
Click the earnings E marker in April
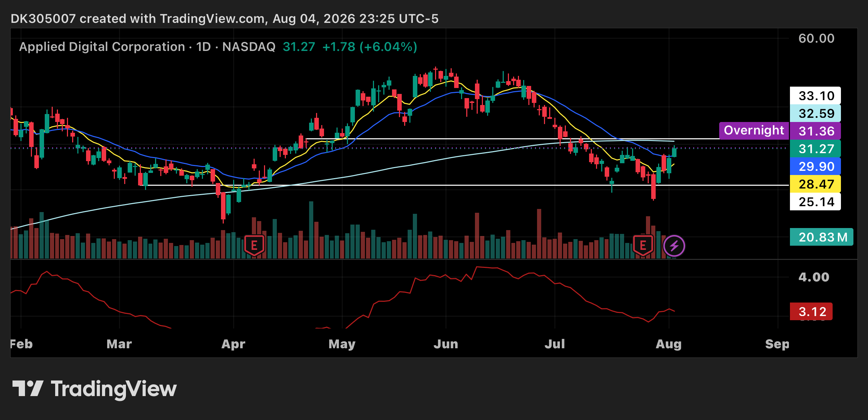pyautogui.click(x=254, y=245)
